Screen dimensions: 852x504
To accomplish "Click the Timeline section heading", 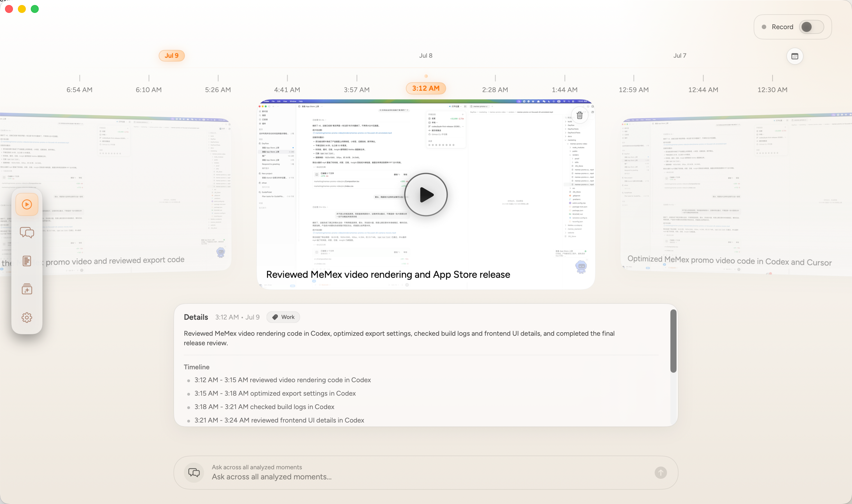I will click(x=196, y=367).
